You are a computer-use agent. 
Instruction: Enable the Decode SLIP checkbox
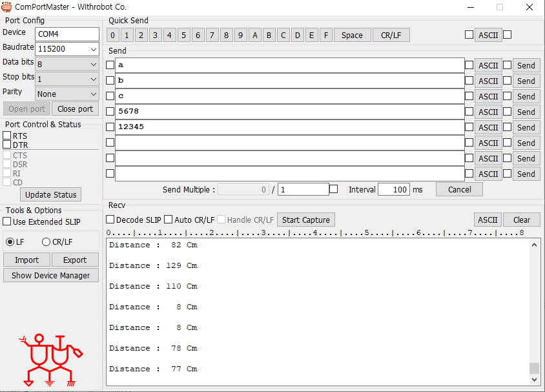point(110,220)
